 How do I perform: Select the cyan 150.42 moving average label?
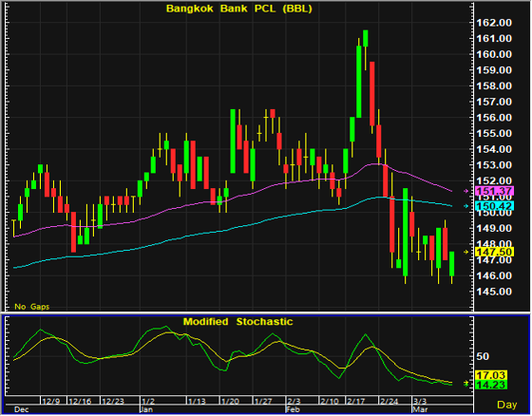tap(495, 205)
